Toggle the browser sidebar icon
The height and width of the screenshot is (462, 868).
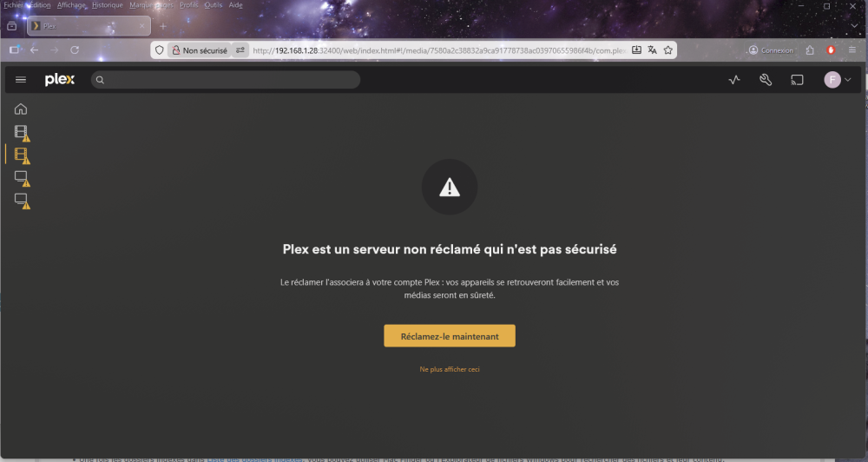[15, 49]
